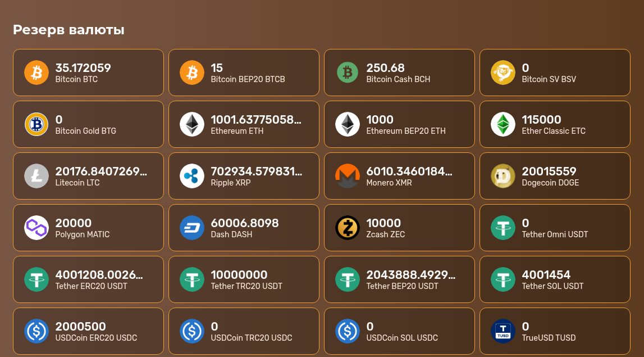
Task: Click the TrueUSD TUSD icon
Action: [503, 331]
